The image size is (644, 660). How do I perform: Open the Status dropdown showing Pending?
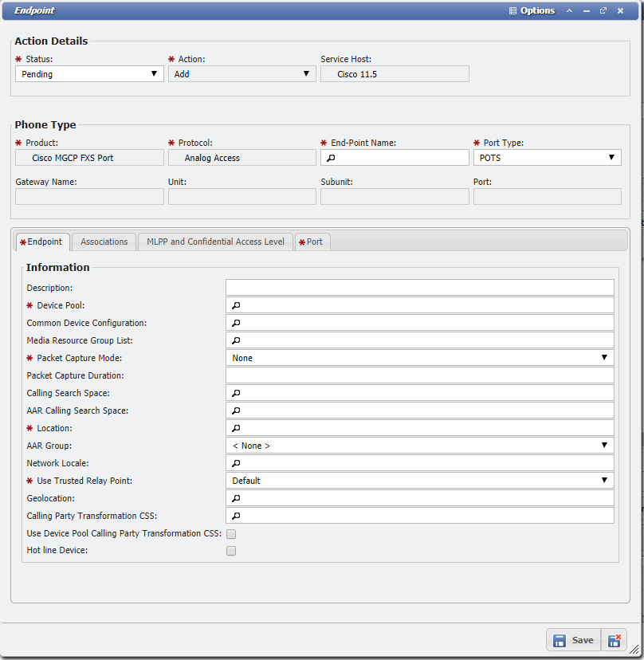click(89, 74)
